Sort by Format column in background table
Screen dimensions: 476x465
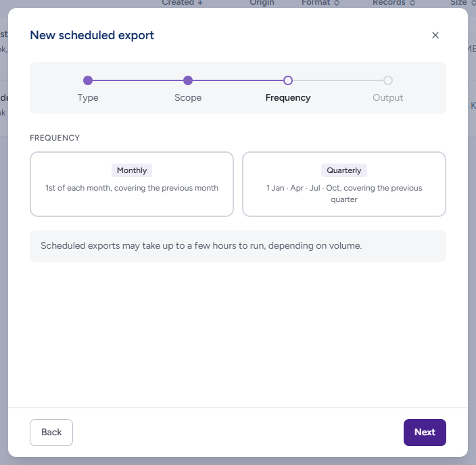[320, 3]
